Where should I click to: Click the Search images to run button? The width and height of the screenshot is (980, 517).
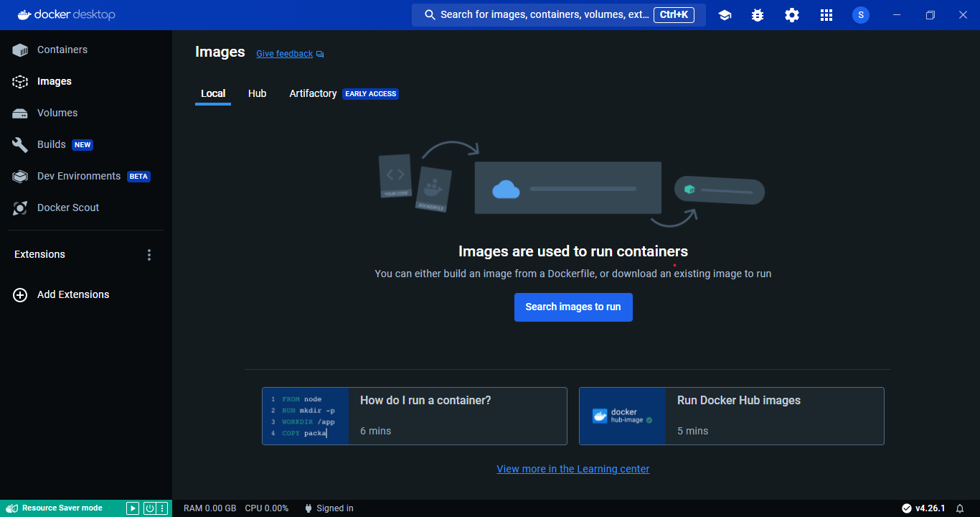[x=573, y=307]
